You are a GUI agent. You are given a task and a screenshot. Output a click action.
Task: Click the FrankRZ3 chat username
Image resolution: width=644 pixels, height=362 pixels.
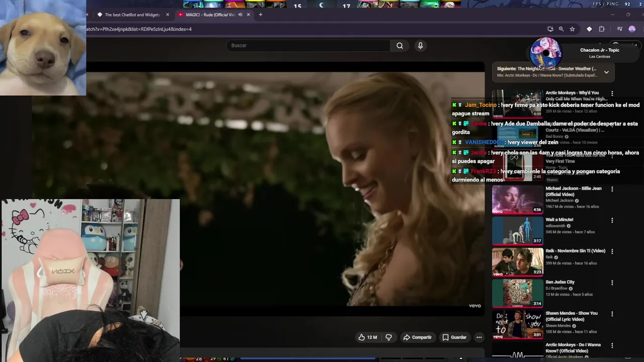(x=484, y=171)
